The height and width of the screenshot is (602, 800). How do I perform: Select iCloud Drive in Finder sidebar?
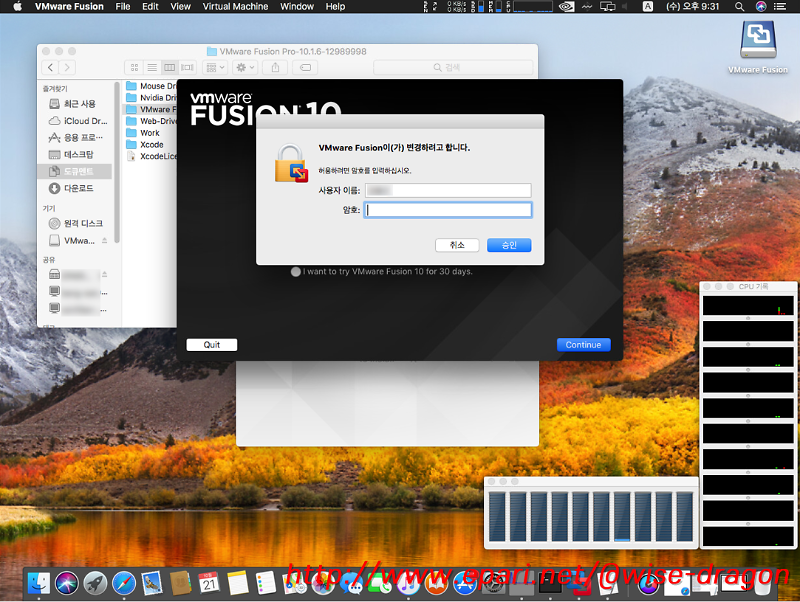click(74, 121)
